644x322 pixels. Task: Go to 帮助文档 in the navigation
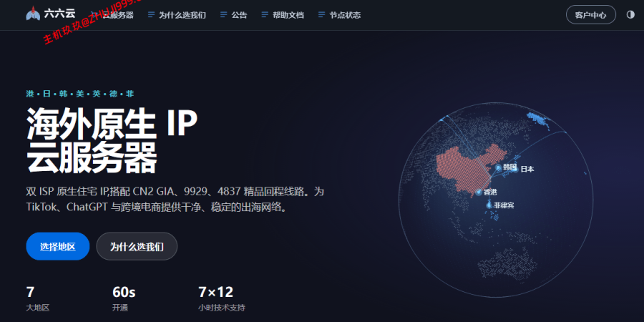click(x=288, y=15)
